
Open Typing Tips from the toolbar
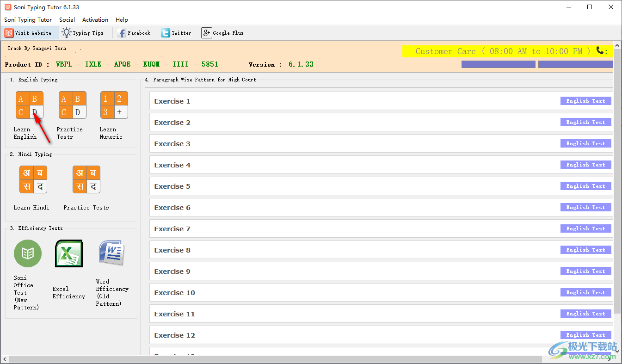click(83, 33)
